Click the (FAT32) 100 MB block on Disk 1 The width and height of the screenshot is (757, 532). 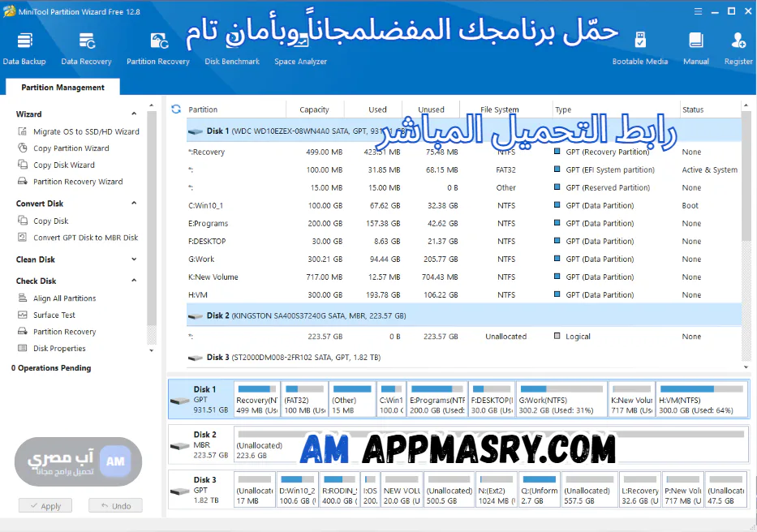[305, 399]
